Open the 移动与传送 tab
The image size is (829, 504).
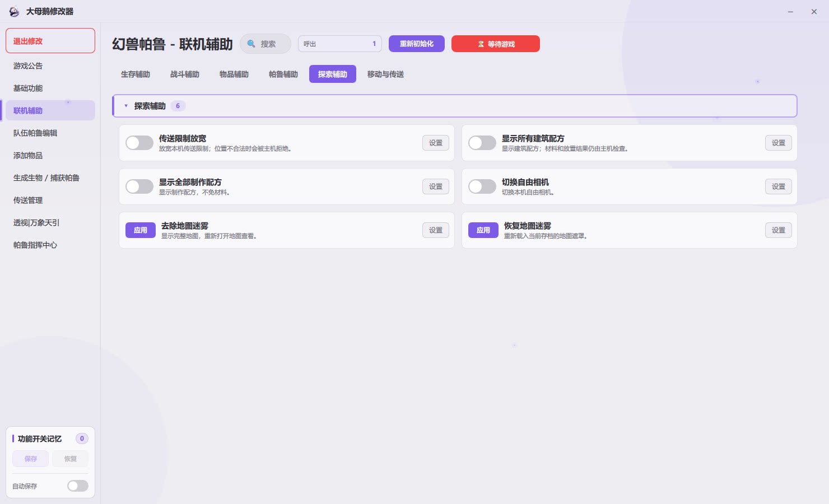pos(385,74)
